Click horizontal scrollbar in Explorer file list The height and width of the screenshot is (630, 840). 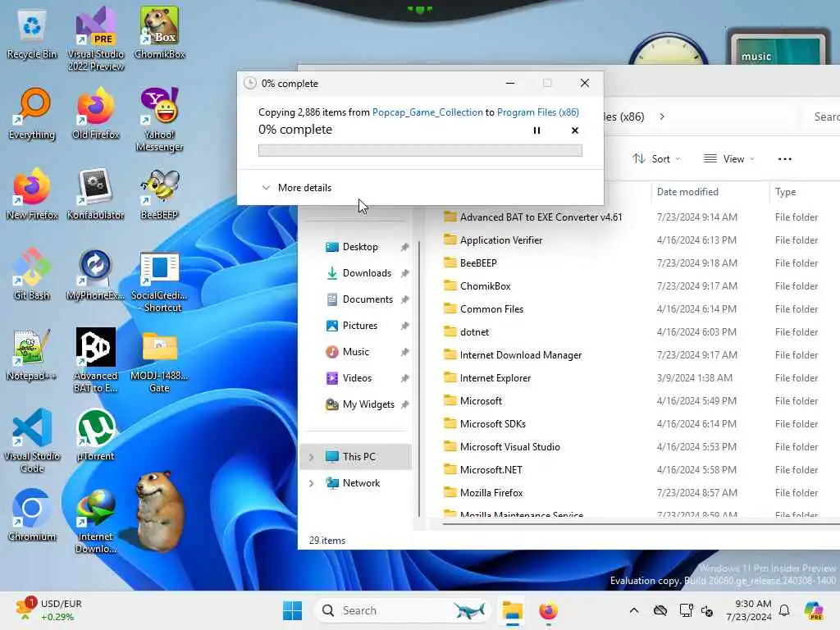click(641, 523)
